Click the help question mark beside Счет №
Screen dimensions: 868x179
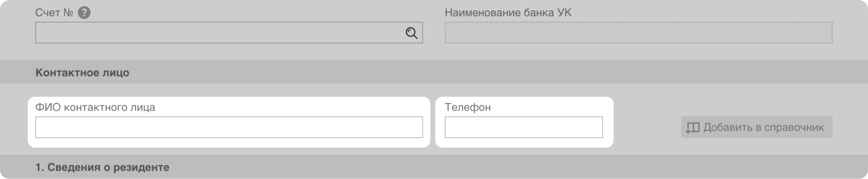point(84,13)
